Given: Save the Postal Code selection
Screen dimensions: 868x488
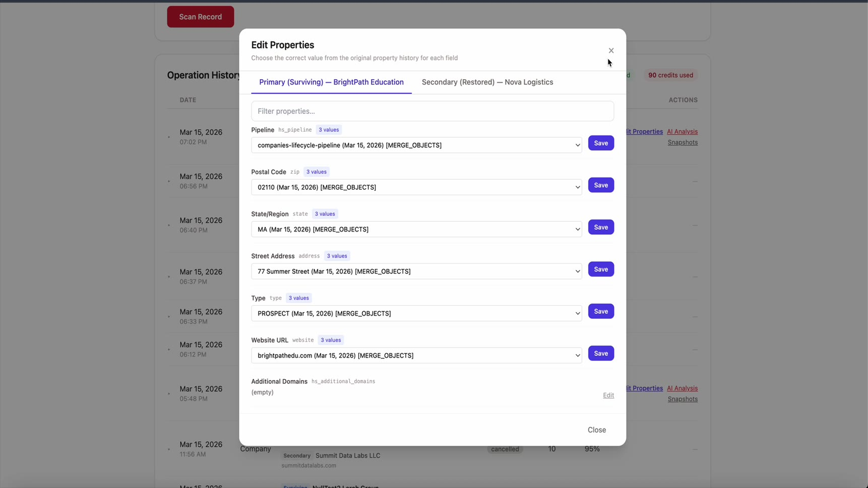Looking at the screenshot, I should [601, 185].
